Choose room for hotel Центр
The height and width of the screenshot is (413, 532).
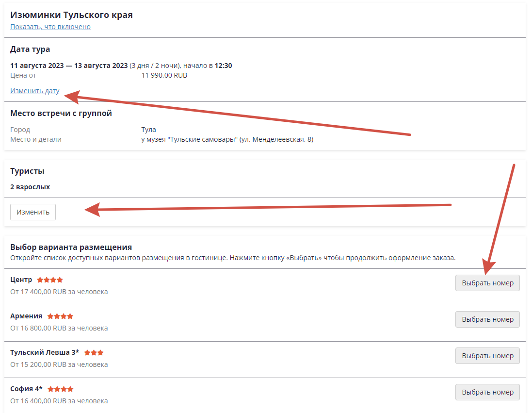pyautogui.click(x=487, y=283)
